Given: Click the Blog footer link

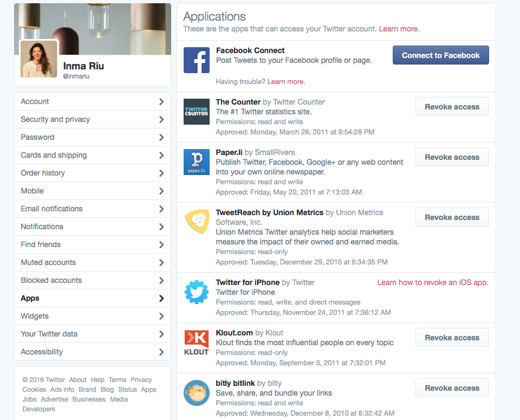Looking at the screenshot, I should pyautogui.click(x=107, y=390).
